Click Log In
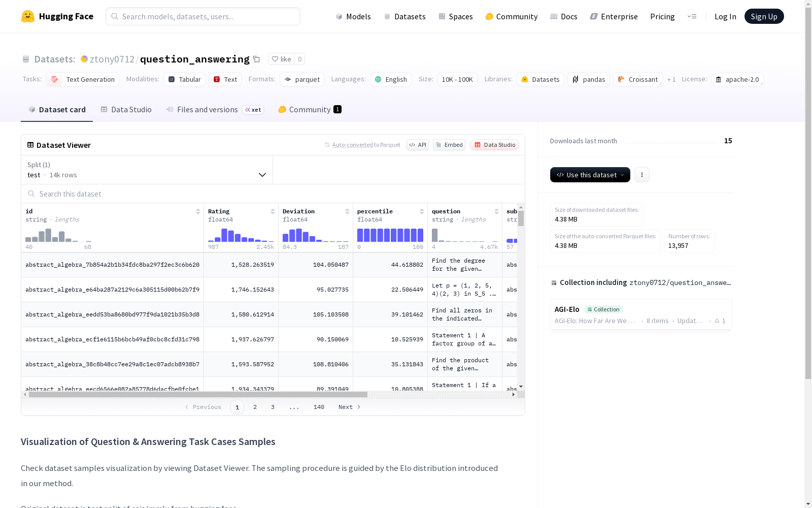The image size is (812, 508). 725,16
